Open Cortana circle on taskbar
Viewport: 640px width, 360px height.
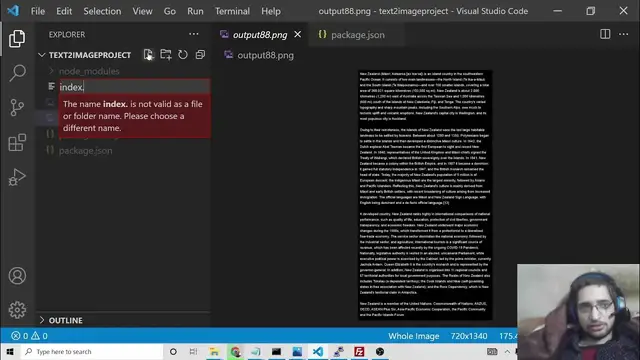pos(173,351)
